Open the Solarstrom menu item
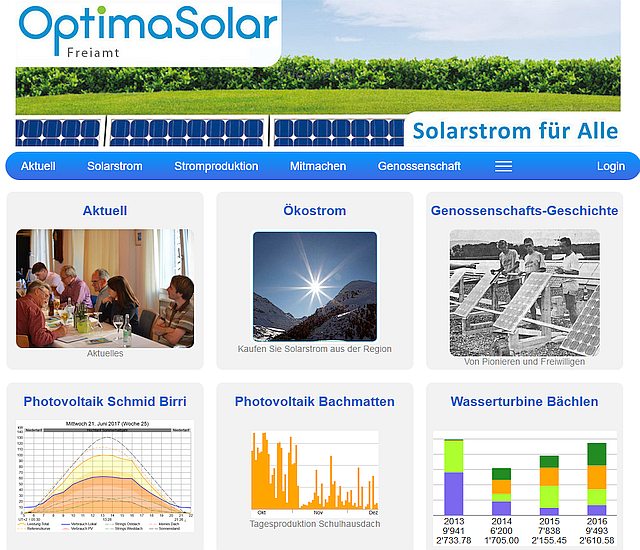The image size is (640, 550). (x=115, y=166)
